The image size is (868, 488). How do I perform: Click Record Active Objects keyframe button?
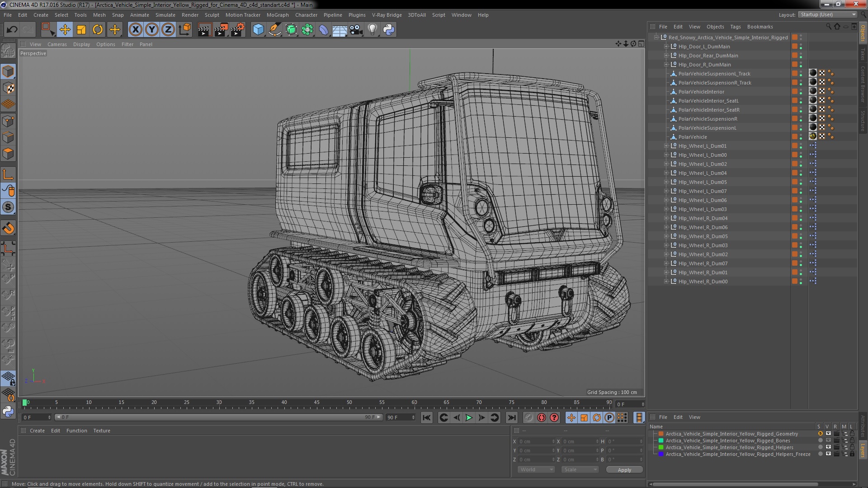click(x=528, y=418)
